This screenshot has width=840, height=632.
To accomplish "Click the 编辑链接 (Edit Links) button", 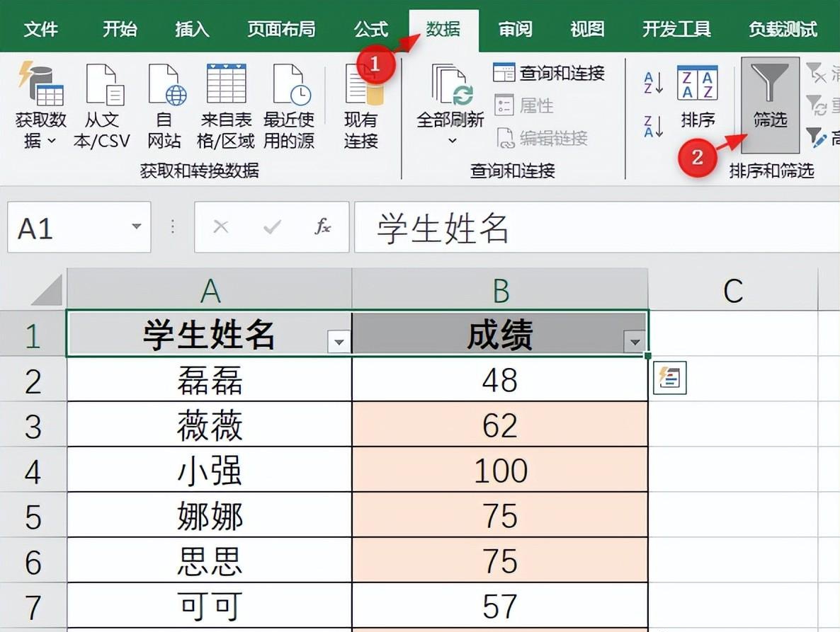I will tap(542, 138).
